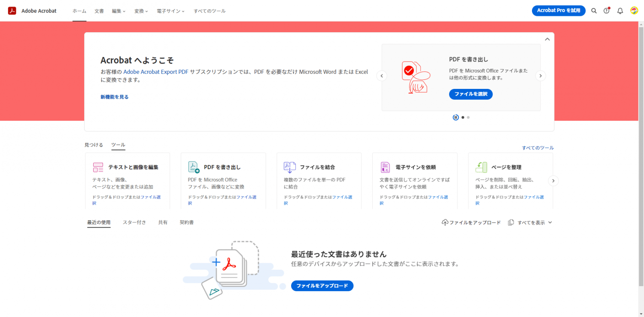Switch to the ツール tab
Image resolution: width=644 pixels, height=317 pixels.
118,145
